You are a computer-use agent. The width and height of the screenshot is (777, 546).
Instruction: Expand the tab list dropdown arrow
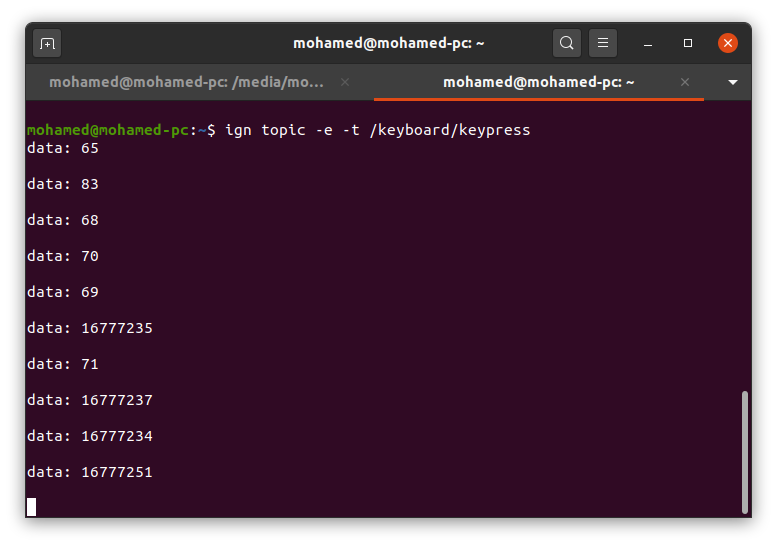[733, 82]
